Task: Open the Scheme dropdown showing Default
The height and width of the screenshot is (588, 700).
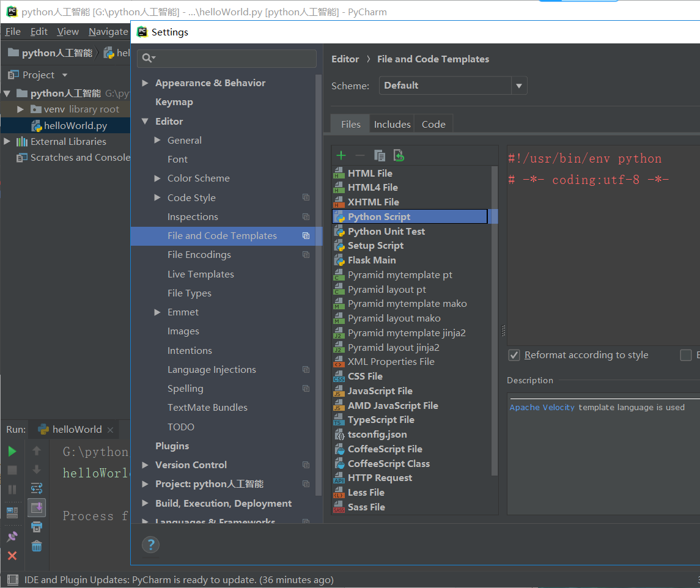Action: (x=452, y=86)
